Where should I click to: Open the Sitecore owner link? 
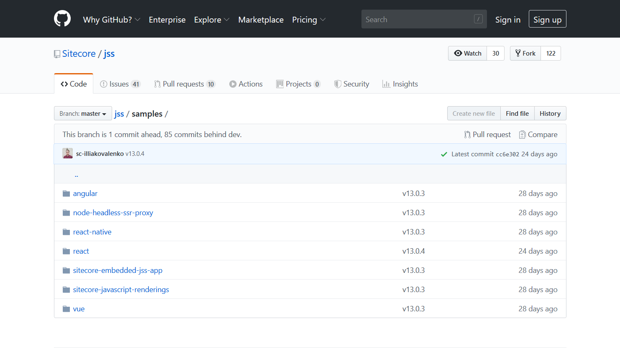click(79, 53)
